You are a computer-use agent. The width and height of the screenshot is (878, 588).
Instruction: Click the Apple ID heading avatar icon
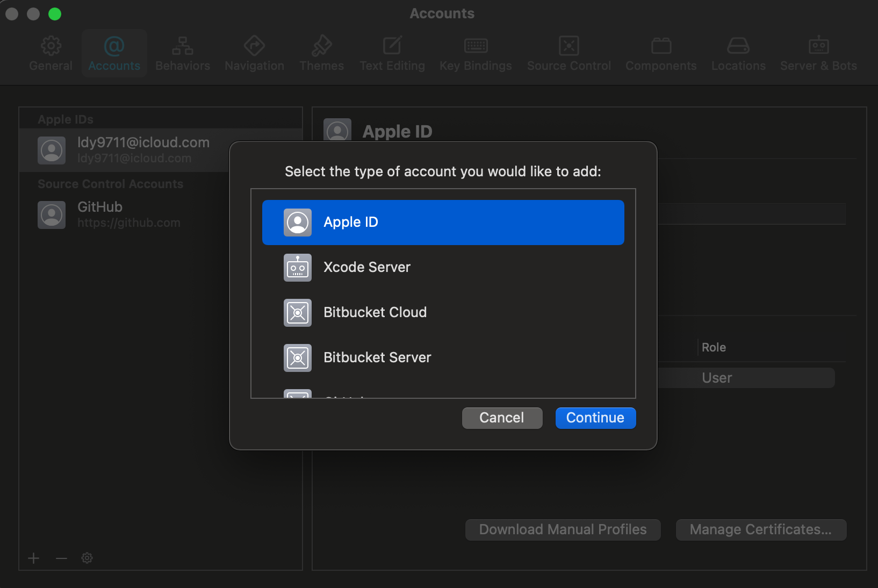337,131
